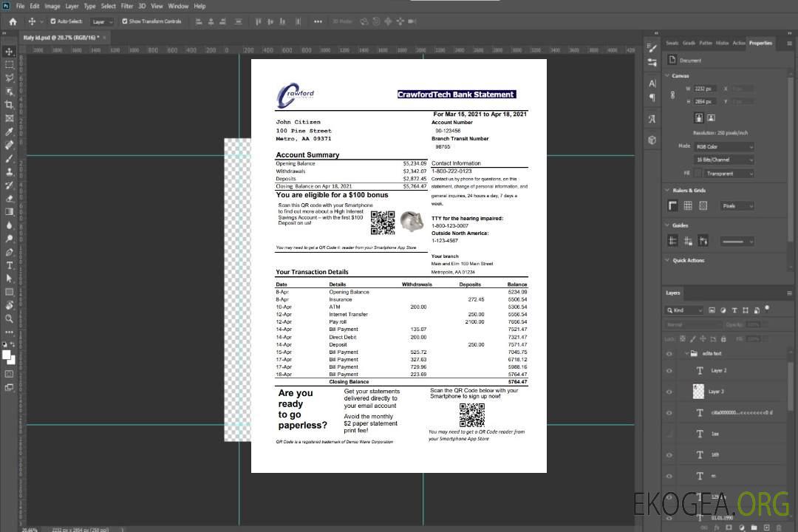Select the Hand tool
798x532 pixels.
click(9, 305)
